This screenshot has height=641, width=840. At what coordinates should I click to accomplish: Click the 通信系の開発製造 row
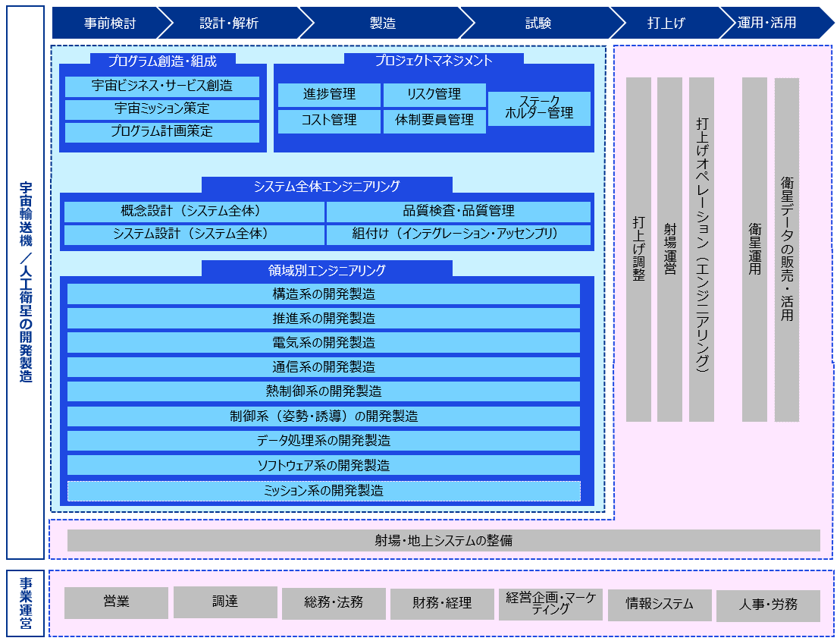[324, 367]
